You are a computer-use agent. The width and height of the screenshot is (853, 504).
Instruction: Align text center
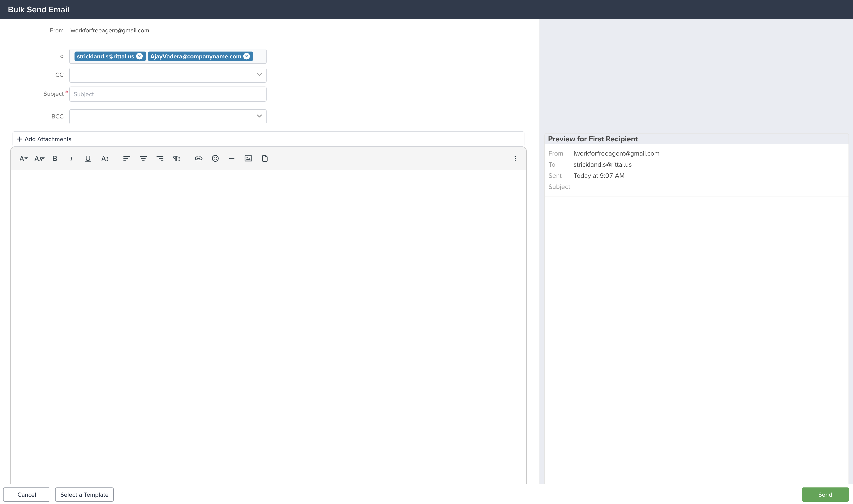pyautogui.click(x=143, y=159)
